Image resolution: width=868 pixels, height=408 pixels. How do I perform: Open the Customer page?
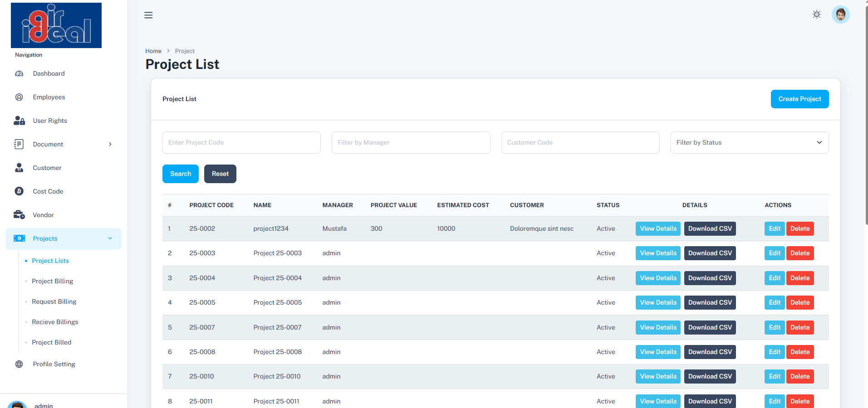point(47,168)
